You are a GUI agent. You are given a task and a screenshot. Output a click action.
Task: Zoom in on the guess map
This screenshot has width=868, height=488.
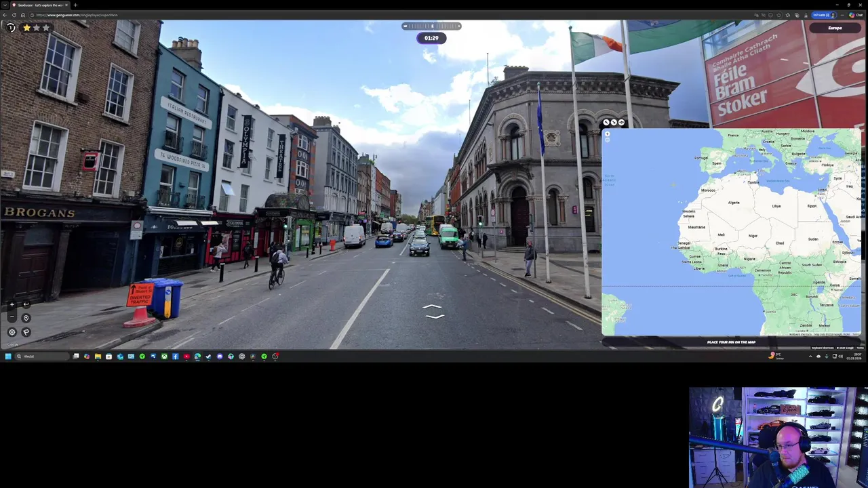click(x=608, y=134)
